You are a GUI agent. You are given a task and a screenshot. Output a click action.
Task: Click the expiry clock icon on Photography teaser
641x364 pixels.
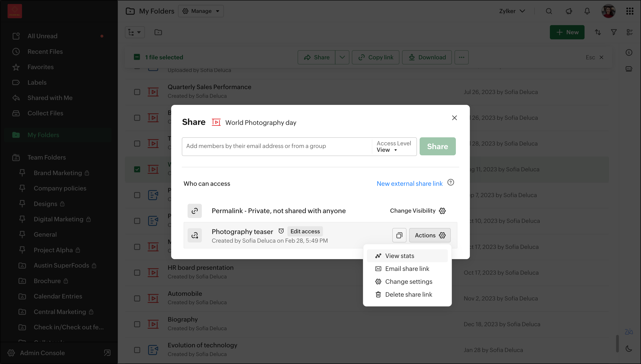[281, 231]
